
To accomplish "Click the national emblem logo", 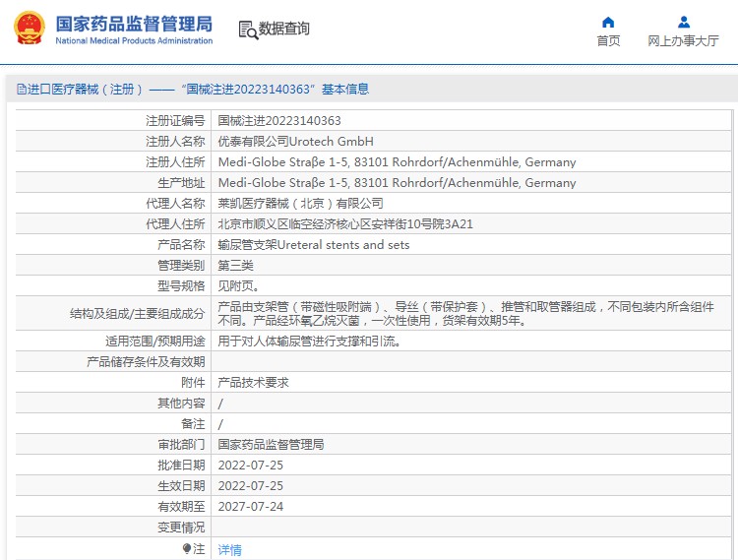I will point(30,28).
